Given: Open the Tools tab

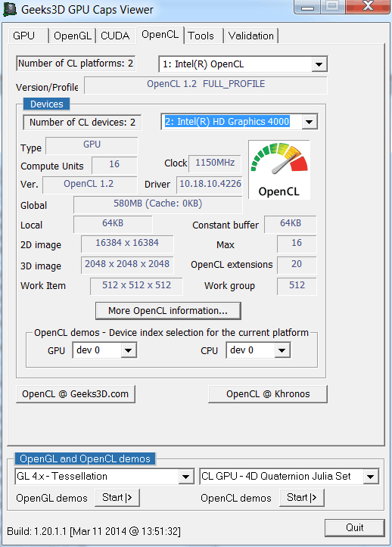Looking at the screenshot, I should coord(203,36).
